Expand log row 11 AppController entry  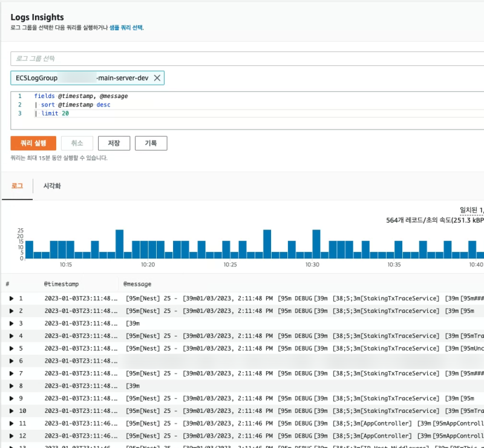[11, 423]
